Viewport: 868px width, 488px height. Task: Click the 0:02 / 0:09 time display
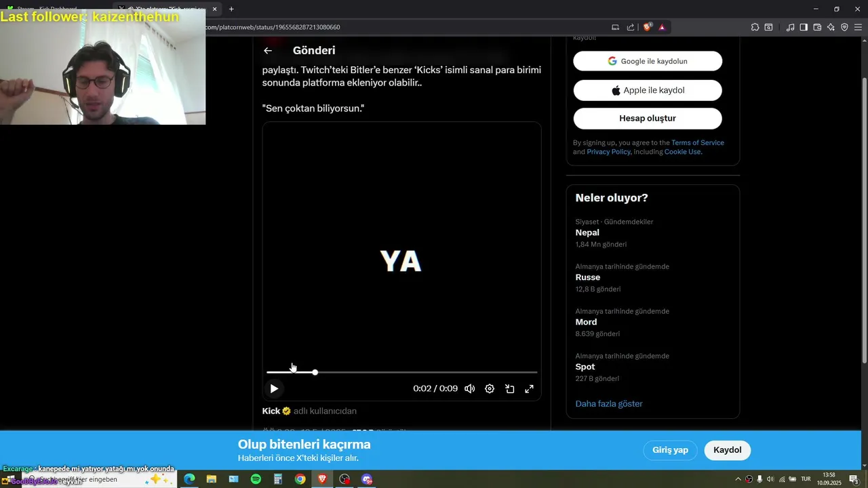pyautogui.click(x=435, y=388)
